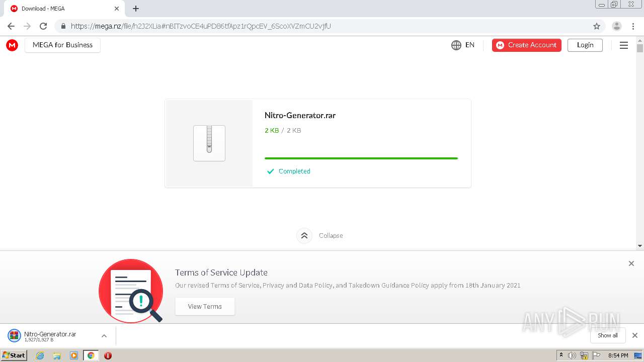Click the Collapse label
Screen dimensions: 644x362
click(x=331, y=235)
